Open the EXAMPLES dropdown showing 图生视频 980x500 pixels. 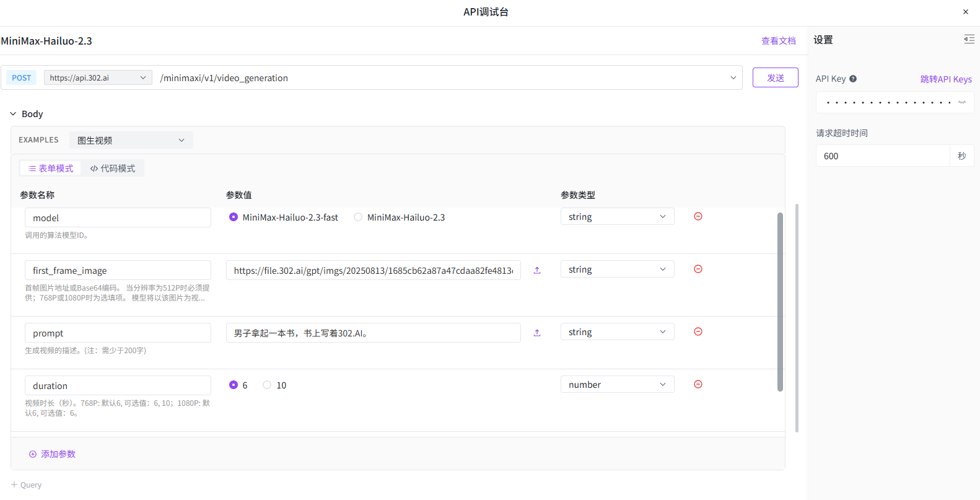[x=131, y=140]
